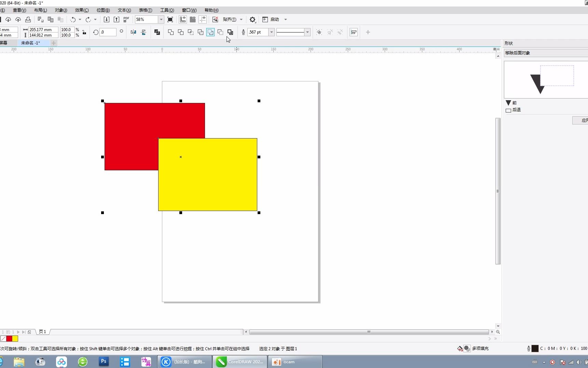The image size is (588, 368).
Task: Click the Combine objects icon
Action: pyautogui.click(x=157, y=32)
